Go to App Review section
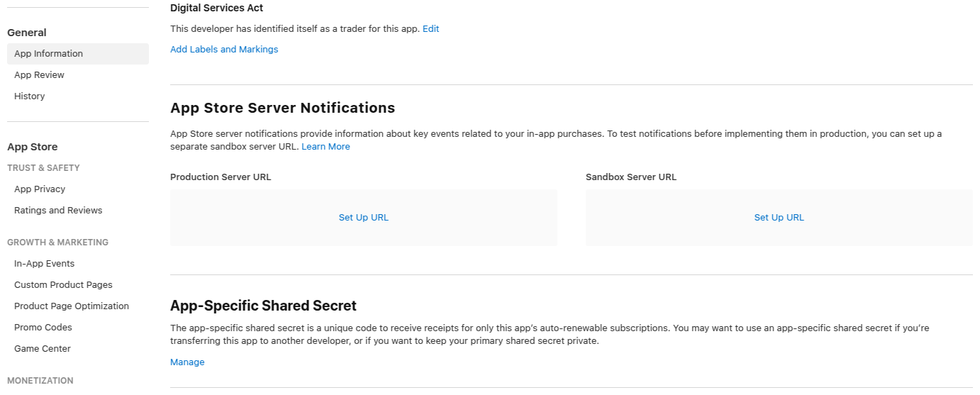Image resolution: width=980 pixels, height=395 pixels. click(39, 75)
